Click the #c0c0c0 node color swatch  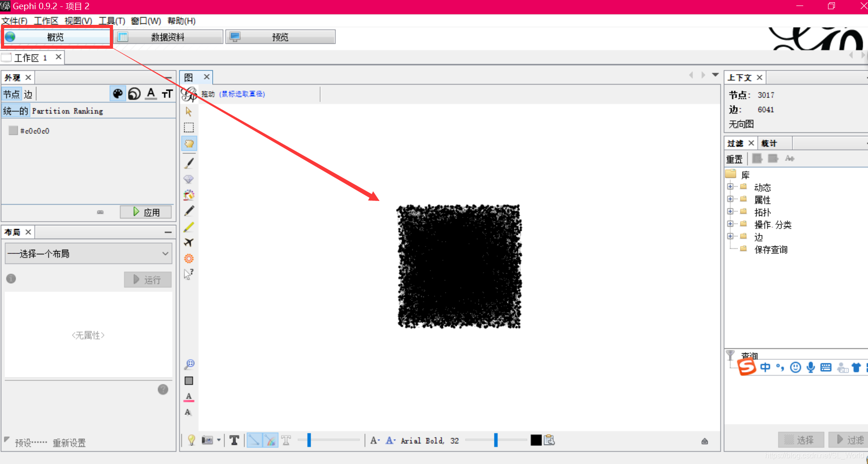coord(13,131)
